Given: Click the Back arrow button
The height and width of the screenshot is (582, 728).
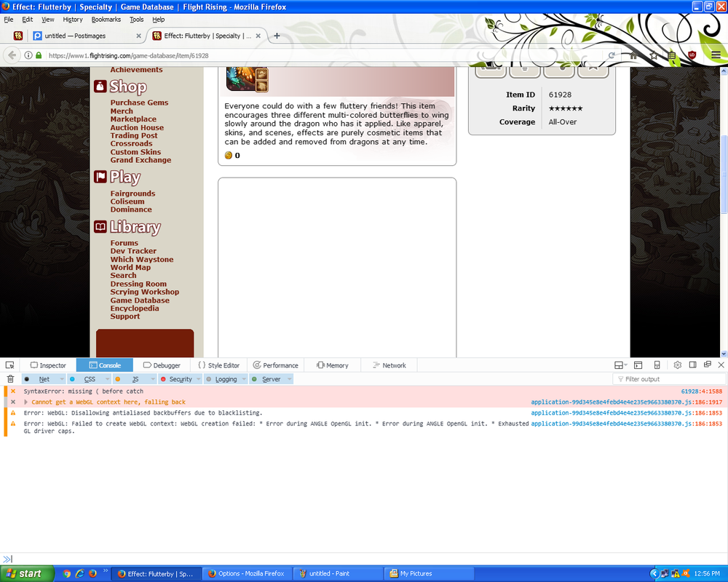Looking at the screenshot, I should (12, 55).
